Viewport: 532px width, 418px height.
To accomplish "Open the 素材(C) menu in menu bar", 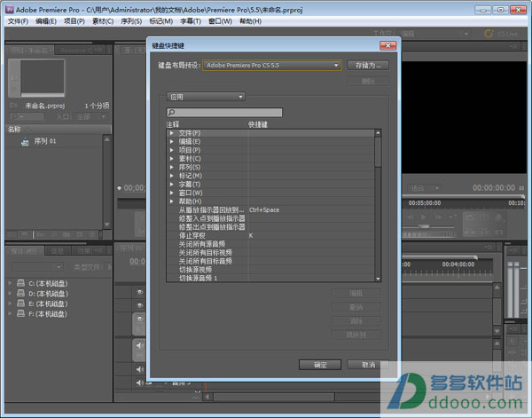I will point(103,21).
